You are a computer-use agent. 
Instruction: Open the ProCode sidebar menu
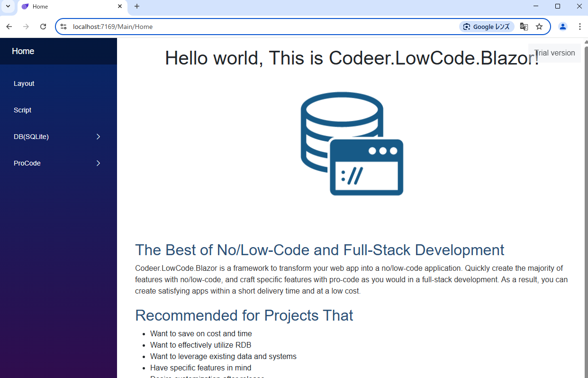tap(58, 163)
